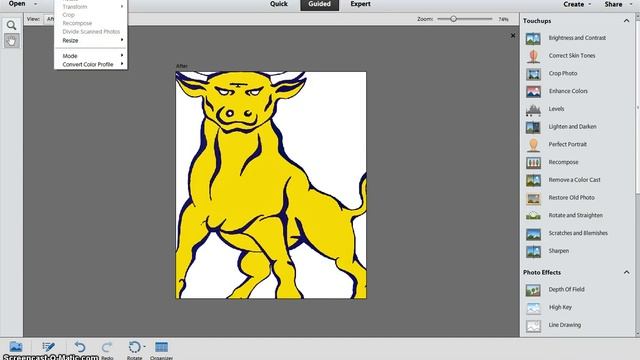
Task: Select the Hand tool
Action: 11,40
